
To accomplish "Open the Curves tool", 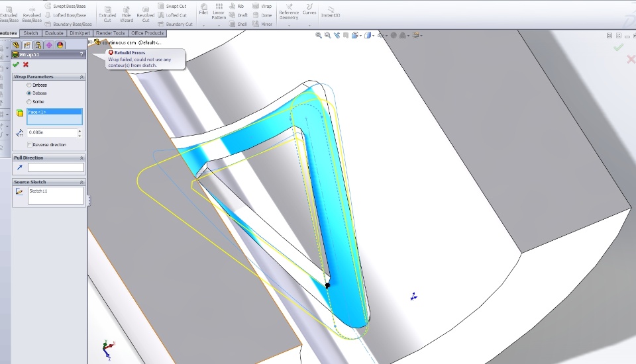I will 309,9.
